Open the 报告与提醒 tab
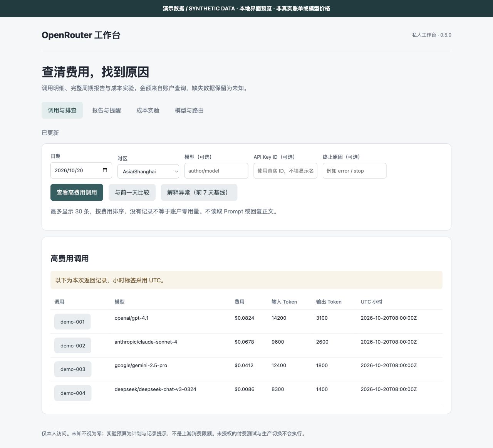493x448 pixels. point(106,110)
